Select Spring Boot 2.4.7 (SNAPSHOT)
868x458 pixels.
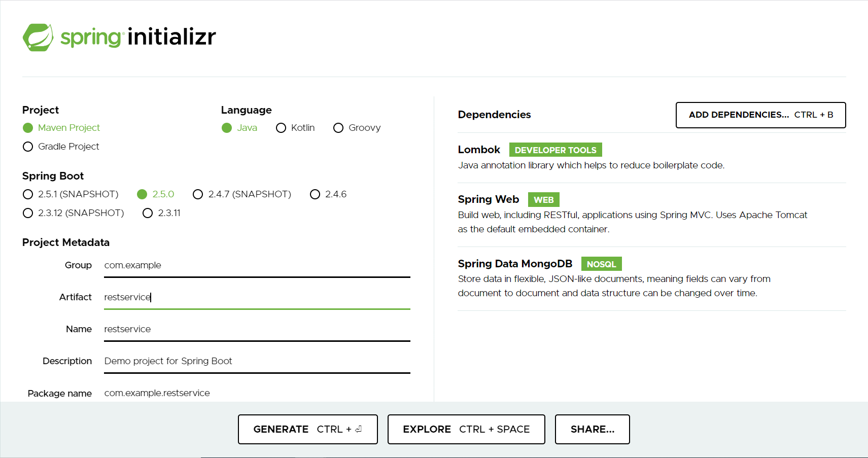pyautogui.click(x=198, y=194)
